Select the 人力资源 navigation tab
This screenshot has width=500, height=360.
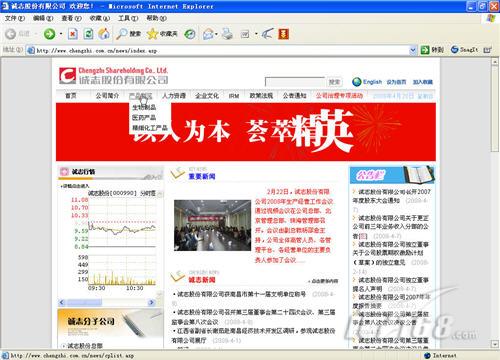[174, 96]
